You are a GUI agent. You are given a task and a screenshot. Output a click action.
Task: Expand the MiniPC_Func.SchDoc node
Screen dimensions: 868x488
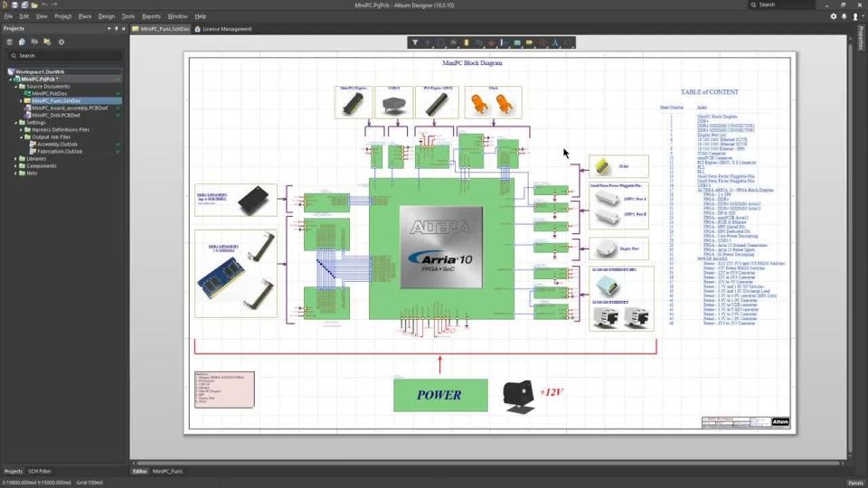pyautogui.click(x=21, y=100)
